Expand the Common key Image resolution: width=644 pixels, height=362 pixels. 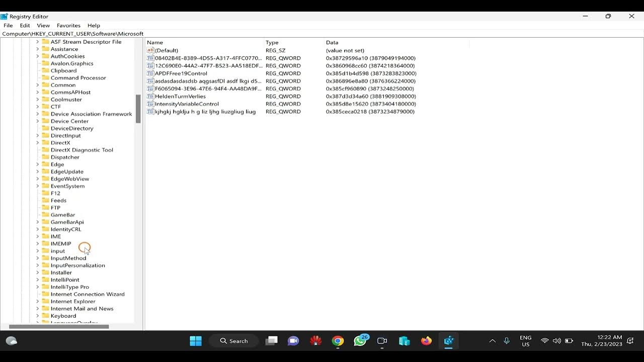point(37,85)
